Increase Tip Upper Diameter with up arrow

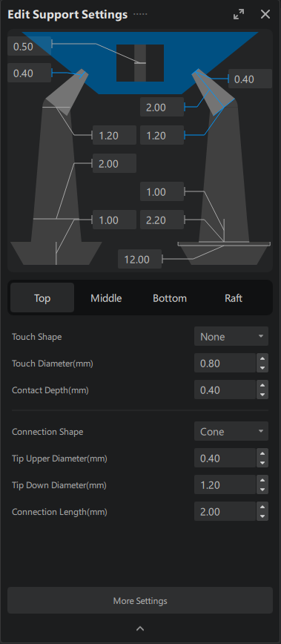[262, 453]
